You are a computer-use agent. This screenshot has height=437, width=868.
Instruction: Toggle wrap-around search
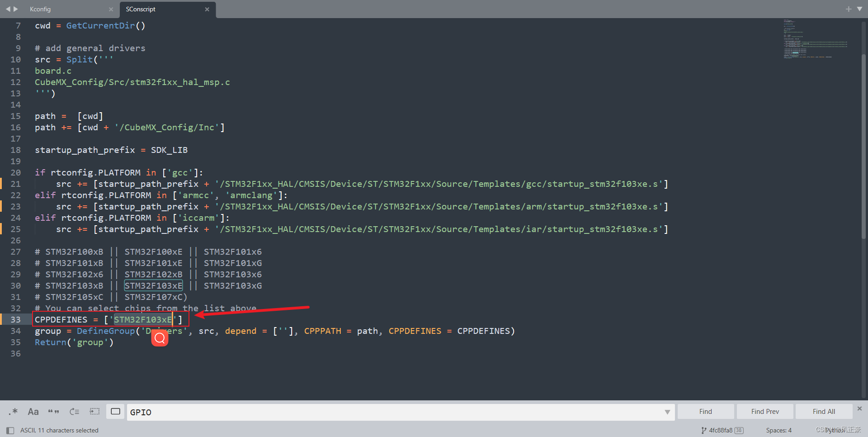[x=75, y=411]
